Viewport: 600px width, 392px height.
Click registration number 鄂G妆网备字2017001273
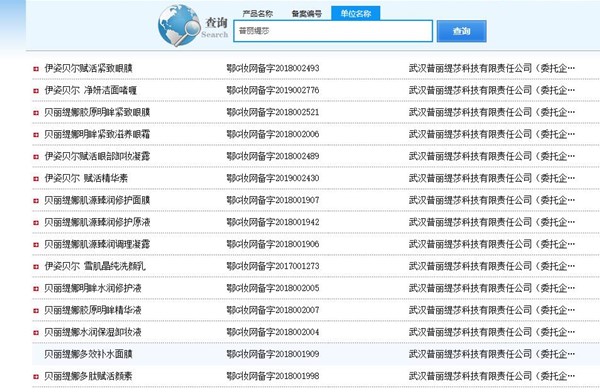[273, 266]
